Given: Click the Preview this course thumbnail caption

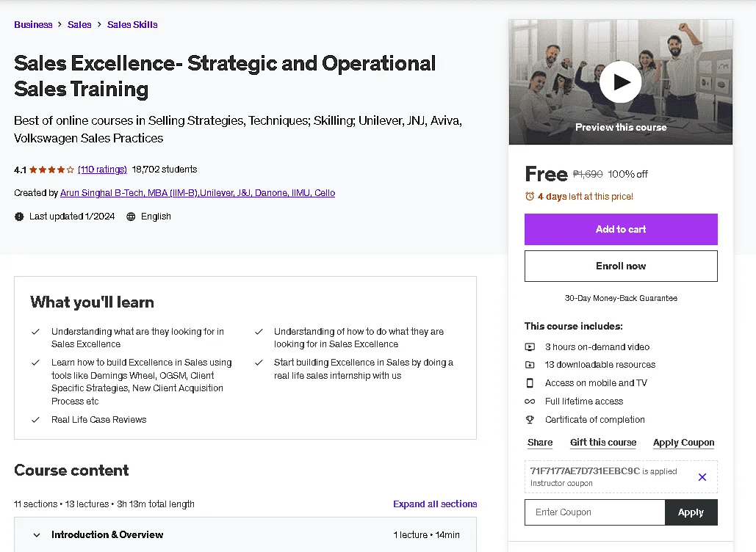Looking at the screenshot, I should (621, 128).
